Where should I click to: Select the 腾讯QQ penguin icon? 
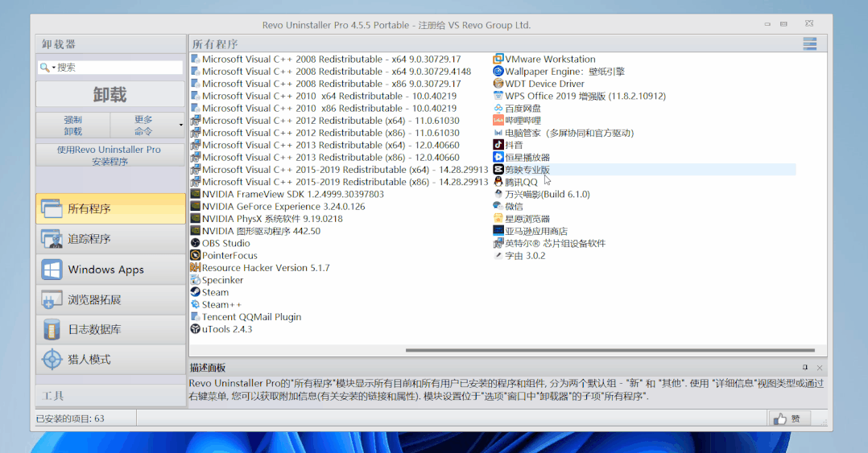click(x=498, y=181)
